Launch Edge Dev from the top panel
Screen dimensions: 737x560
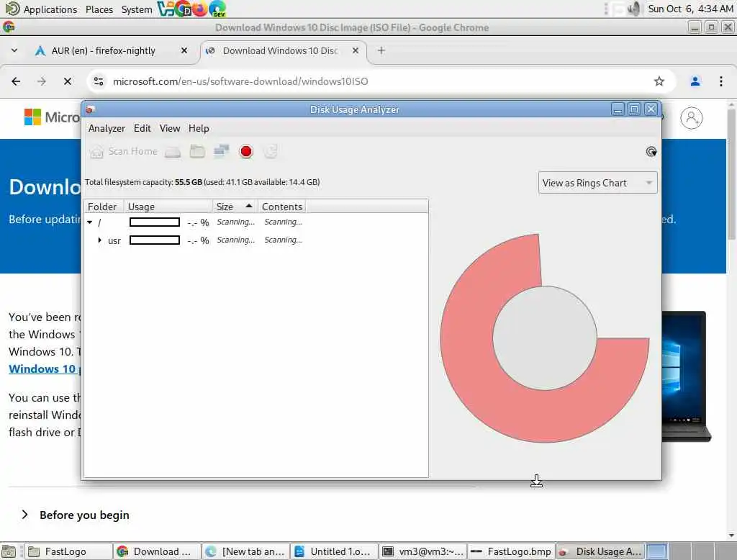(217, 9)
